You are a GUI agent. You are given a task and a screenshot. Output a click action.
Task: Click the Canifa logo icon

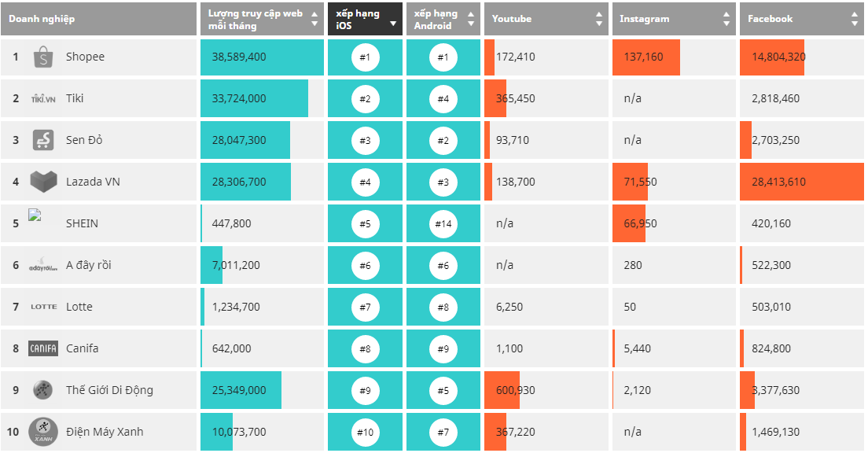click(43, 348)
